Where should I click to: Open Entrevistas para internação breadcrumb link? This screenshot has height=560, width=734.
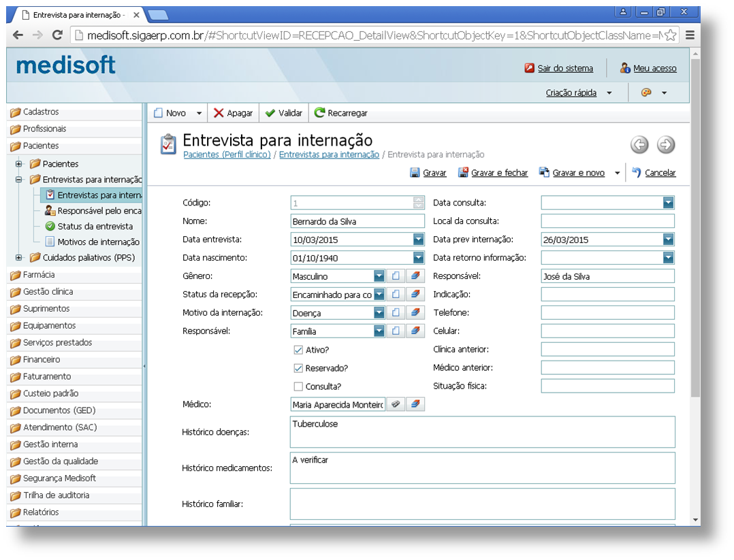[x=329, y=154]
